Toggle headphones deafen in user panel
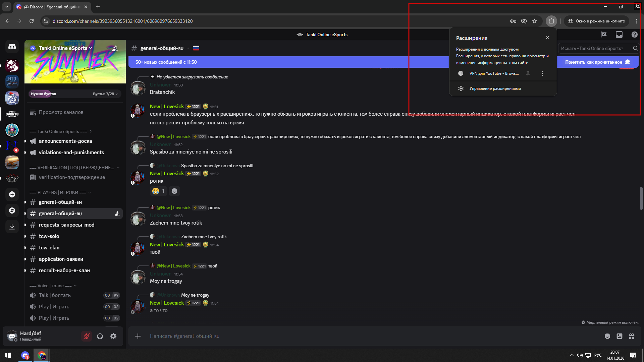Viewport: 644px width, 362px height. tap(100, 336)
